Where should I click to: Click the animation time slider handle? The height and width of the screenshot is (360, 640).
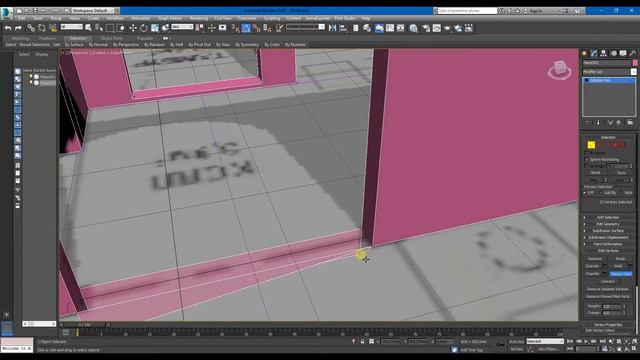[x=84, y=325]
